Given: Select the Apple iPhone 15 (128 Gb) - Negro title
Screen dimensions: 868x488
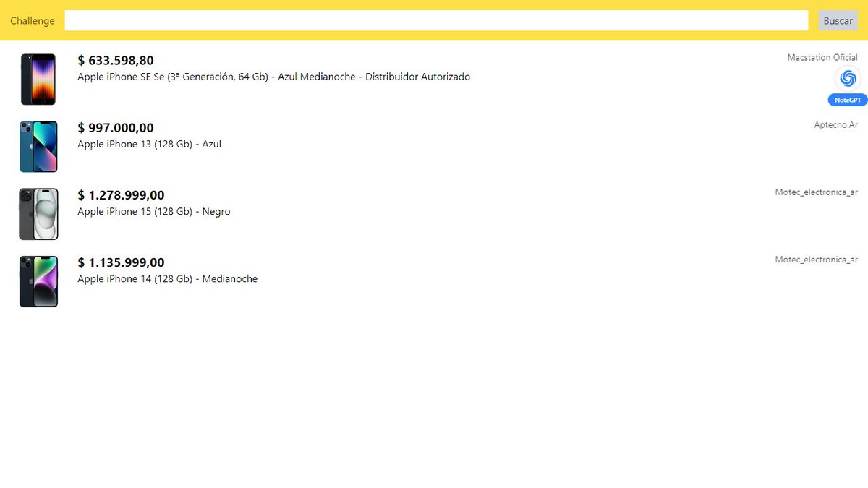Looking at the screenshot, I should (x=154, y=211).
